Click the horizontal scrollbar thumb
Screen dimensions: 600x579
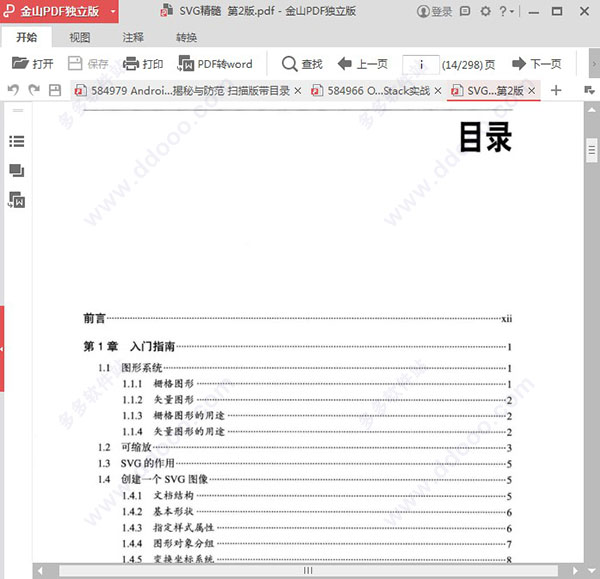tap(308, 571)
